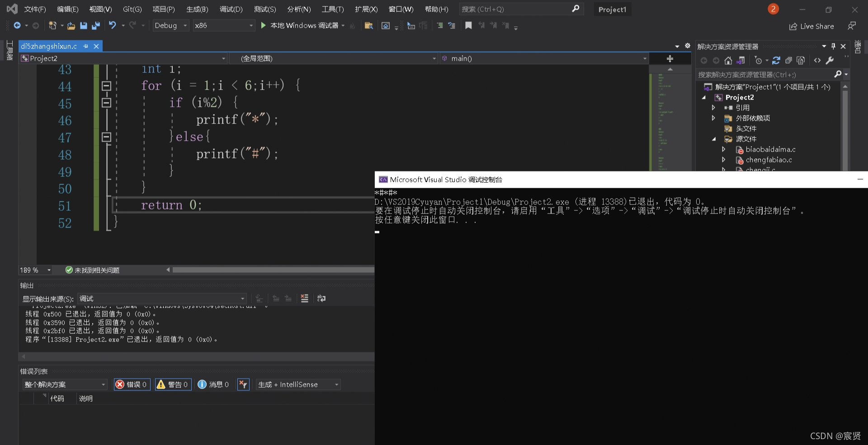Click the Live Share button
The image size is (868, 445).
click(811, 26)
